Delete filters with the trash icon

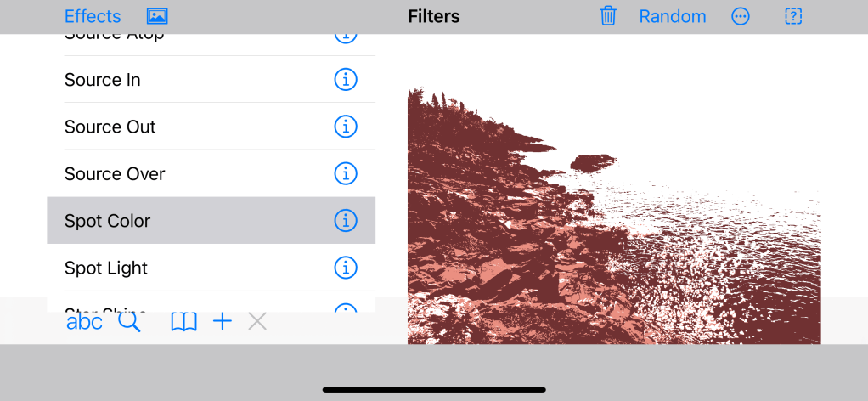coord(608,16)
